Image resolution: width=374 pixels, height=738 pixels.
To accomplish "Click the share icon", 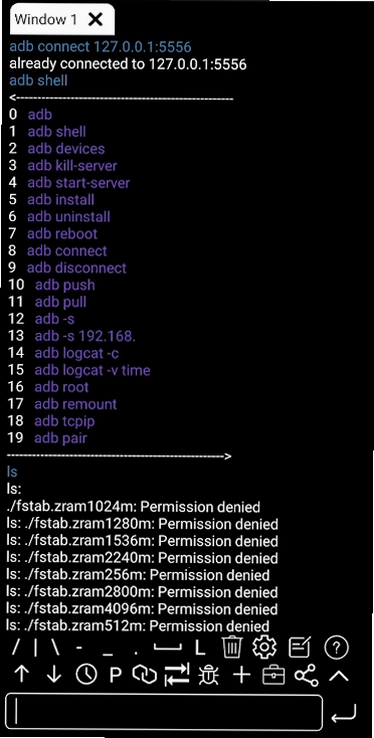I will pos(306,675).
